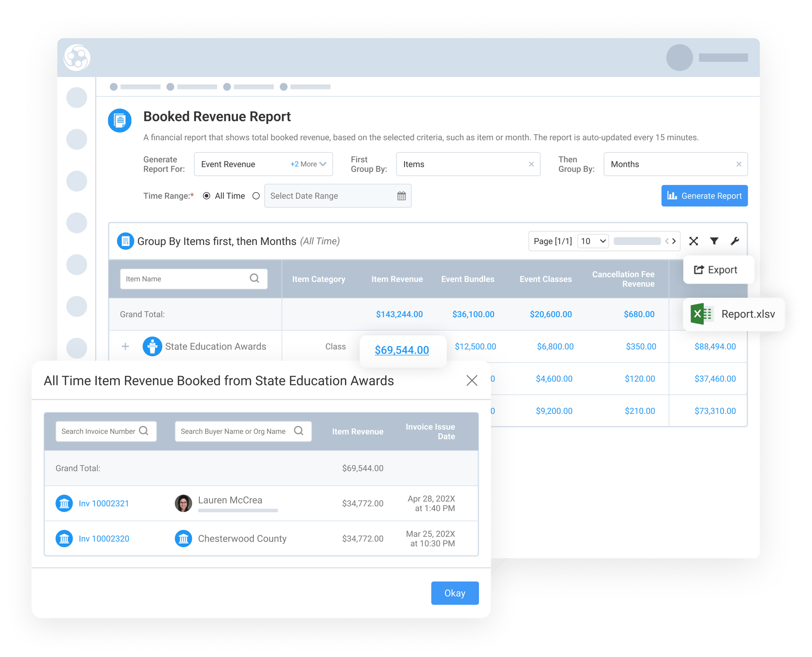The image size is (812, 657).
Task: Click the State Education Awards speaker icon
Action: [x=152, y=346]
